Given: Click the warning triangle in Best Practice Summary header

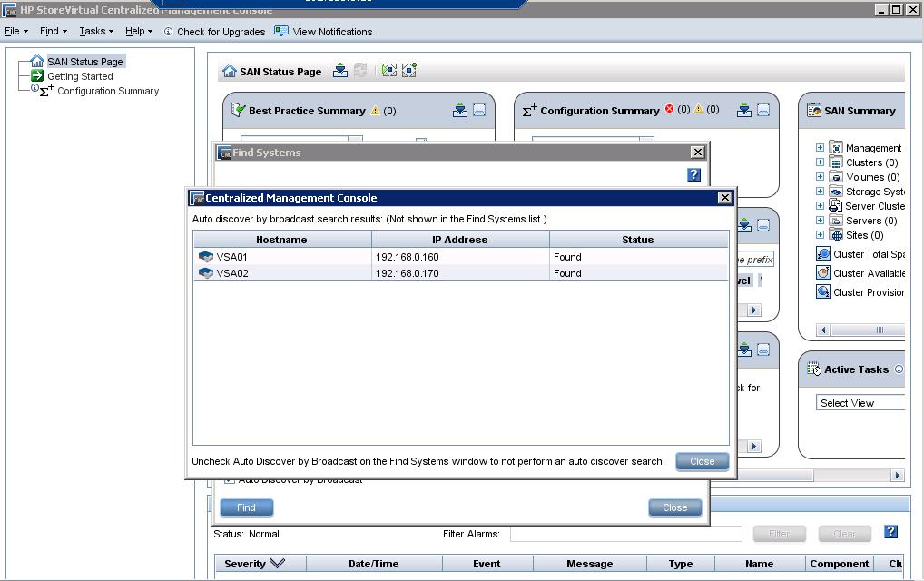Looking at the screenshot, I should [375, 110].
